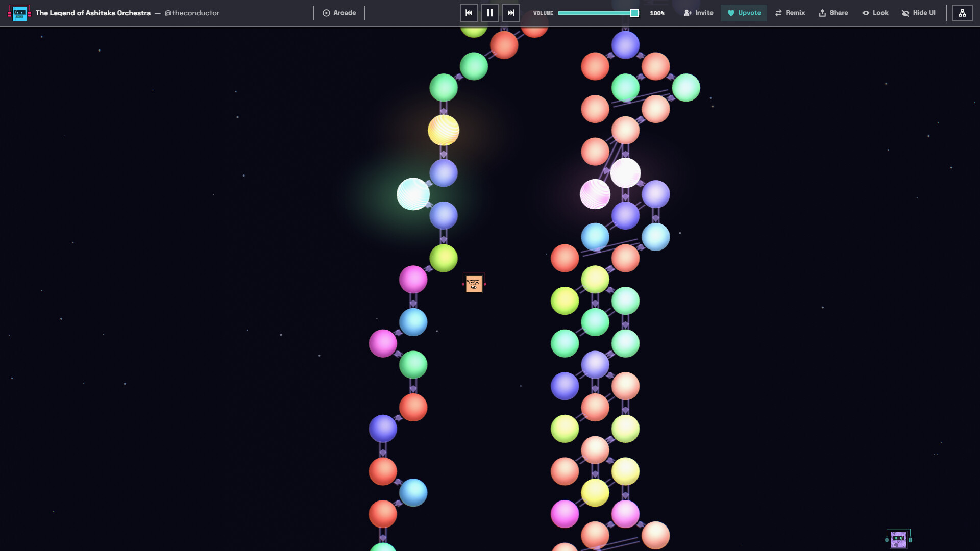Click the glowing cyan-white striped note

413,194
